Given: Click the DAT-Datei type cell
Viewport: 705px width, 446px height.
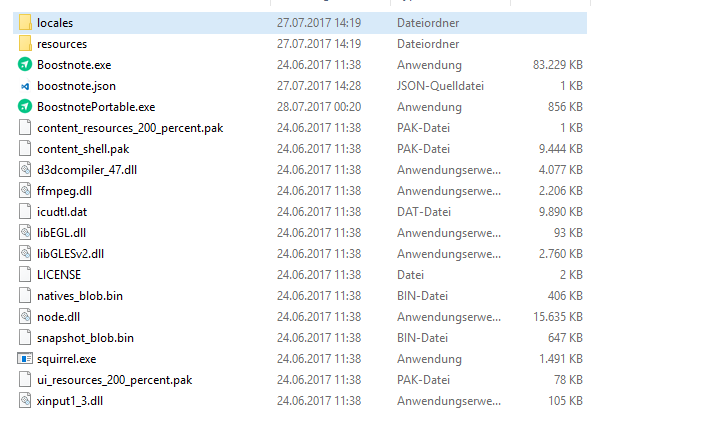Looking at the screenshot, I should (424, 212).
